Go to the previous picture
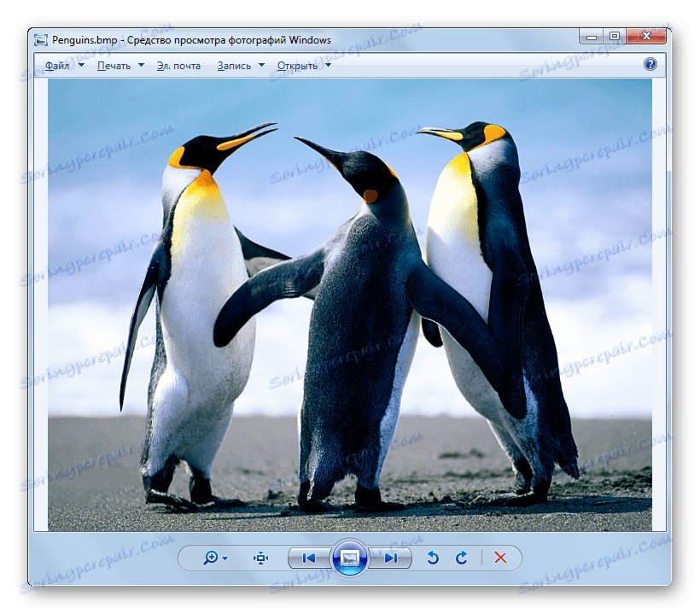 point(309,558)
